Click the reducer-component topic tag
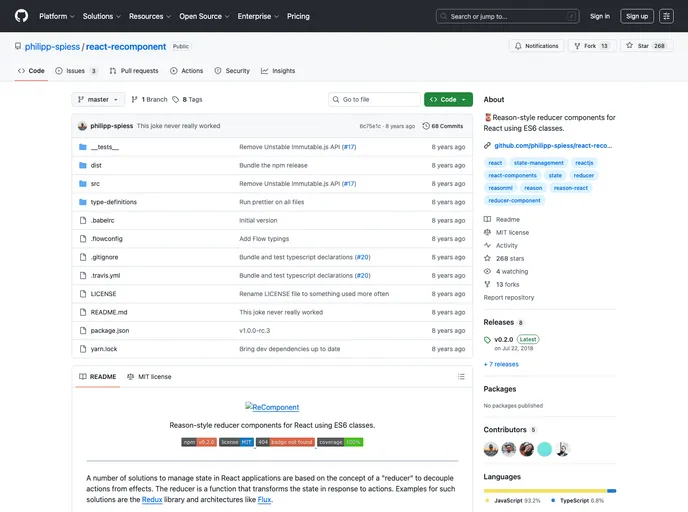688x512 pixels. [x=514, y=201]
